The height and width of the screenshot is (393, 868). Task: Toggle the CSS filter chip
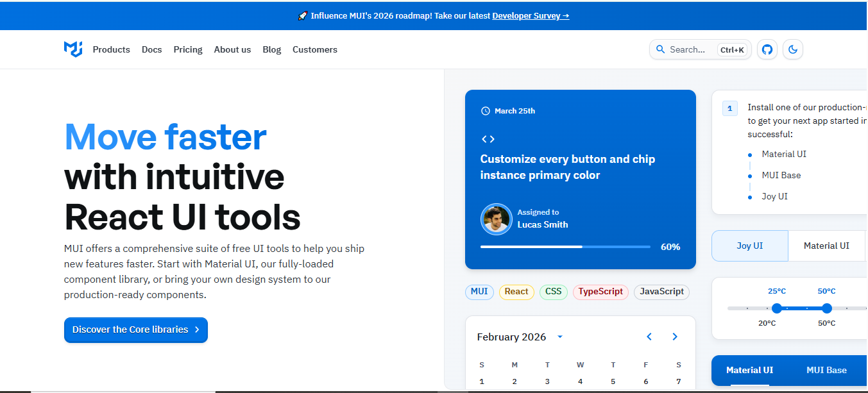(x=553, y=292)
